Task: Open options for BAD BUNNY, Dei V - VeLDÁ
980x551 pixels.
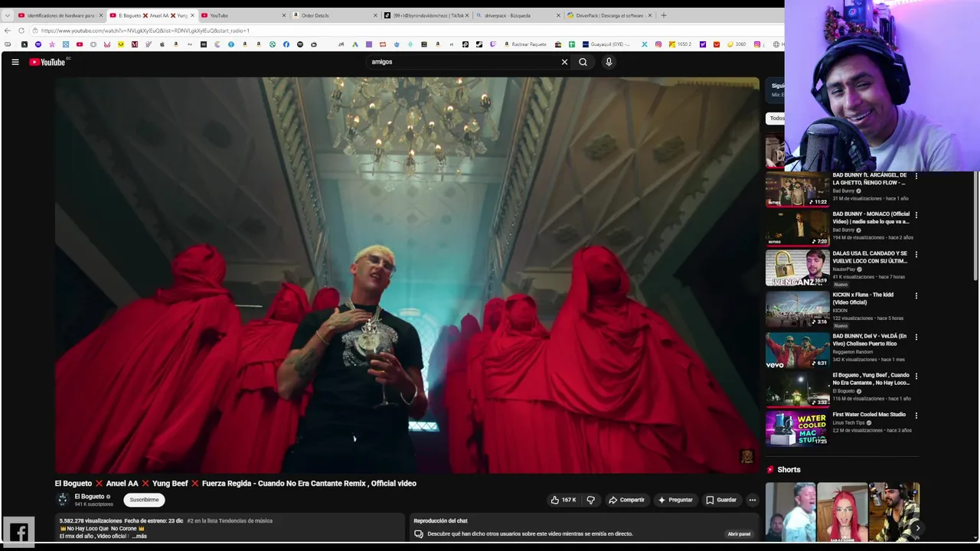Action: 916,337
